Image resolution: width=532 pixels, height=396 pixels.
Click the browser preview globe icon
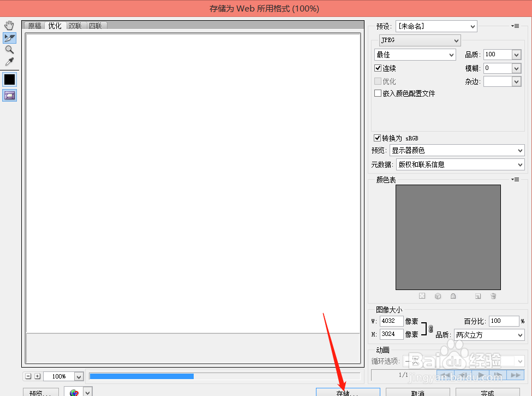(74, 392)
